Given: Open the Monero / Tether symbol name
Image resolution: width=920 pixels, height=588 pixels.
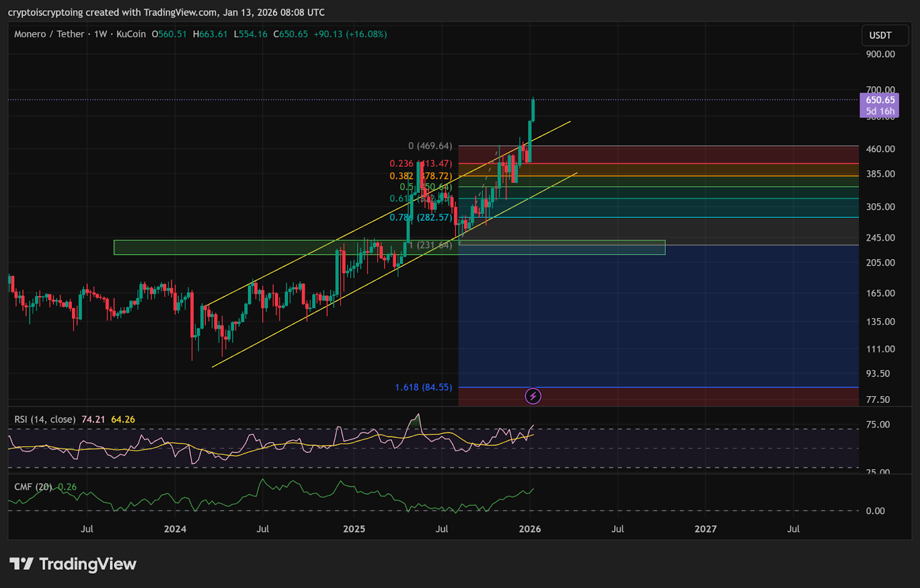Looking at the screenshot, I should click(49, 34).
